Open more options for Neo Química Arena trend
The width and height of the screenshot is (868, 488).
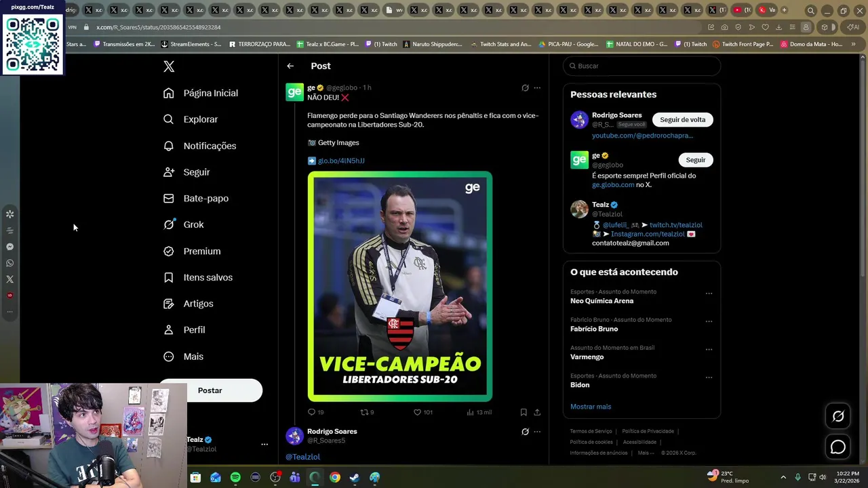coord(709,293)
